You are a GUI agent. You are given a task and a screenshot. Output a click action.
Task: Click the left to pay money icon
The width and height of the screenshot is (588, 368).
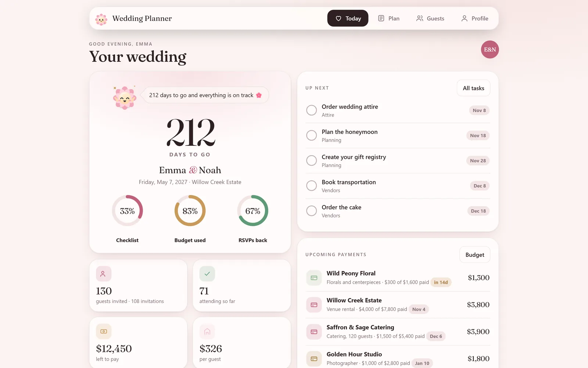click(103, 332)
